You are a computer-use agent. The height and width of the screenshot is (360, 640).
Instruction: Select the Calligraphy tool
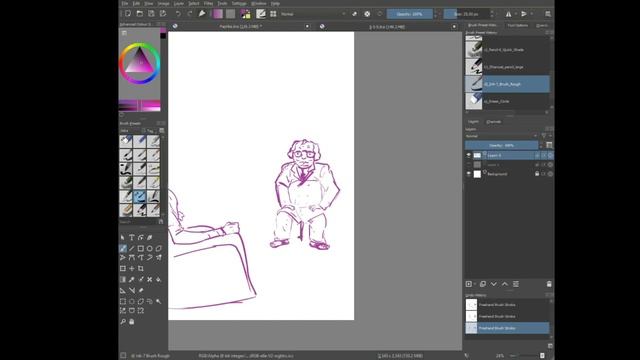click(x=149, y=238)
